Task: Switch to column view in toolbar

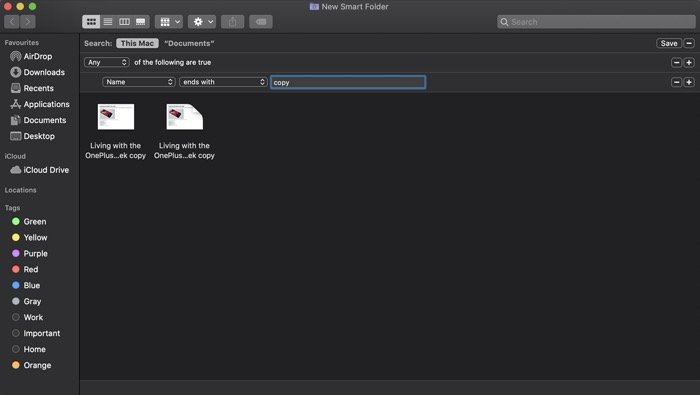Action: 125,21
